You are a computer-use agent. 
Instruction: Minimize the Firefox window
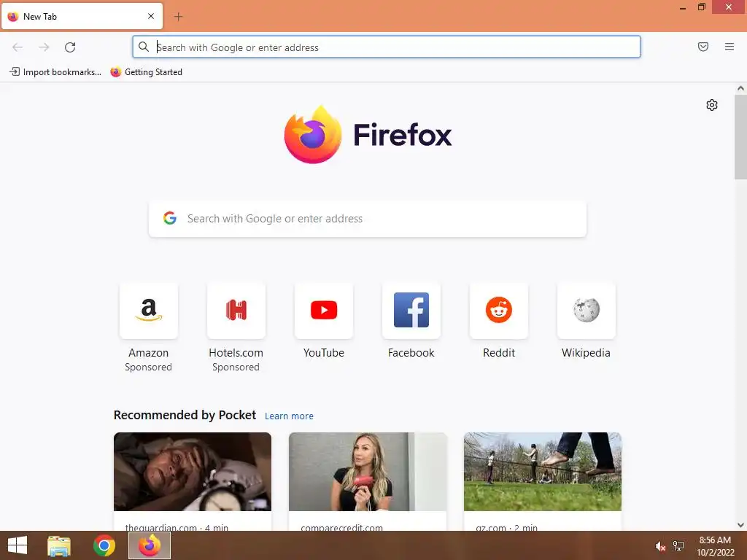683,7
